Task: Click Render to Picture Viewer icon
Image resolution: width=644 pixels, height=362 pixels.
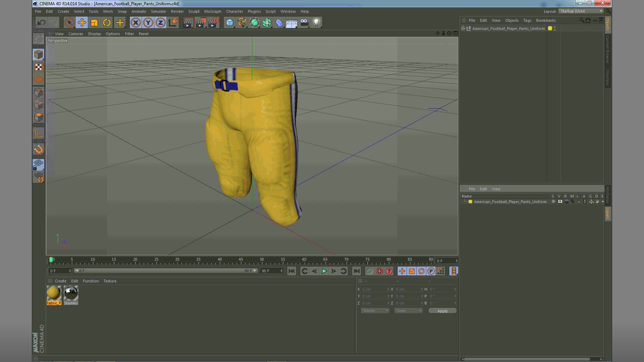Action: pyautogui.click(x=200, y=23)
